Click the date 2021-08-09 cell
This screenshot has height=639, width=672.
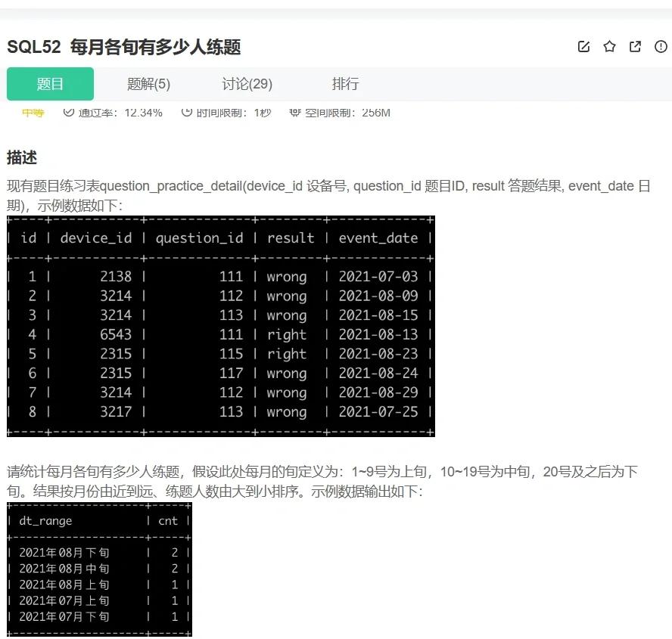tap(378, 296)
